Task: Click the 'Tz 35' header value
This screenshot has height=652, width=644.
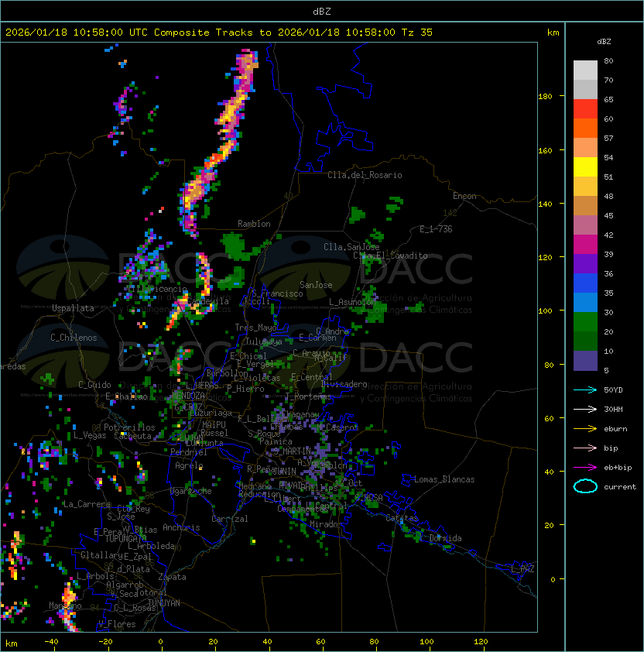Action: coord(417,32)
